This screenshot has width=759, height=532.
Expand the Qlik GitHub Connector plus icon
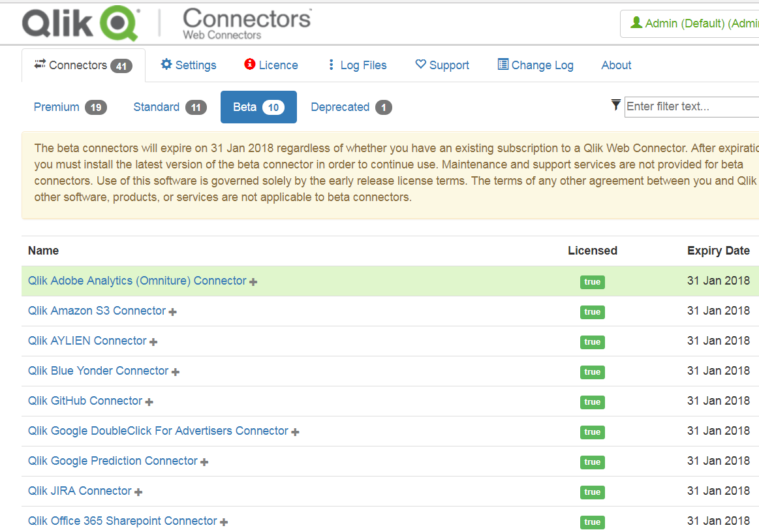[149, 402]
